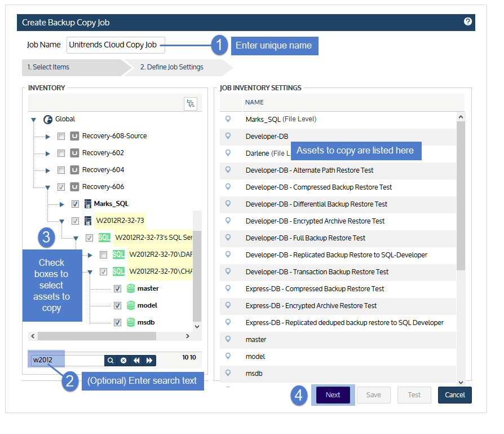The image size is (504, 434).
Task: Check the Recovery-608-Source checkbox
Action: click(x=61, y=137)
